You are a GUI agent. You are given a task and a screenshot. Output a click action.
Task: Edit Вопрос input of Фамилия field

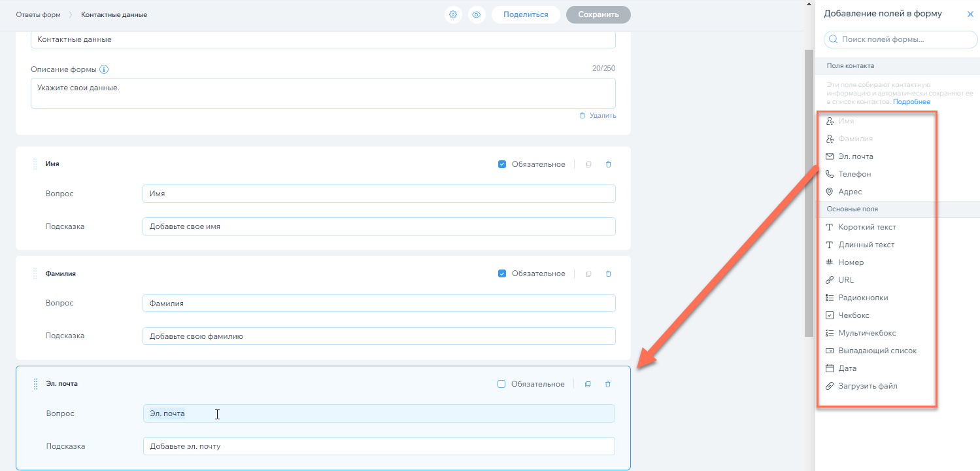(x=379, y=304)
